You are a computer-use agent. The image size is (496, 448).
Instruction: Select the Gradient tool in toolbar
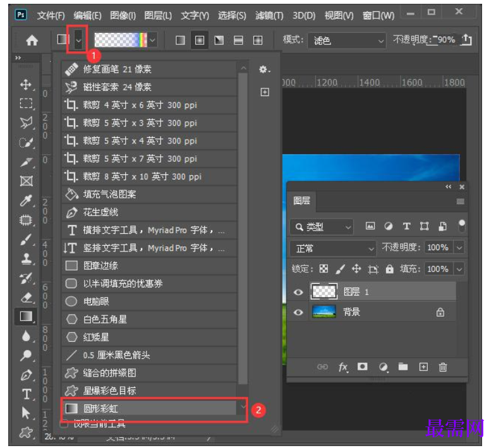(26, 317)
